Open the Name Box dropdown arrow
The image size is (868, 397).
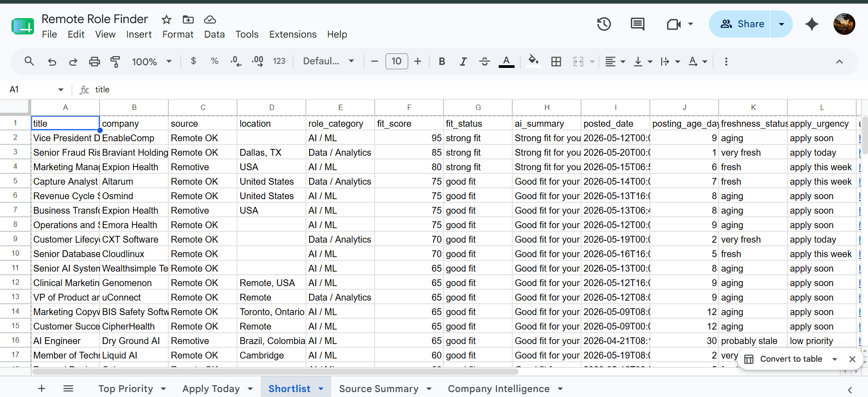point(61,90)
